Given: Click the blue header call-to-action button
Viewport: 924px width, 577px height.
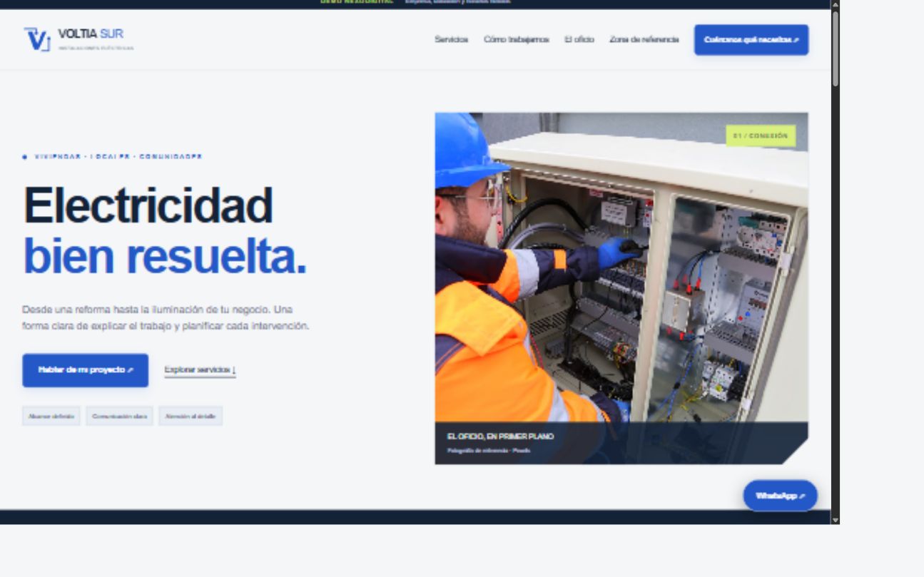Looking at the screenshot, I should [x=751, y=40].
